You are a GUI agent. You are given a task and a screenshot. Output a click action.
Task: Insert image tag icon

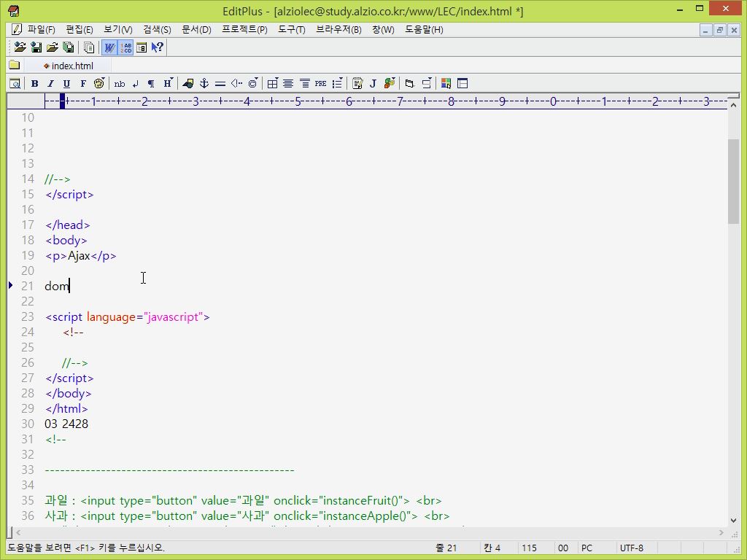tap(188, 83)
